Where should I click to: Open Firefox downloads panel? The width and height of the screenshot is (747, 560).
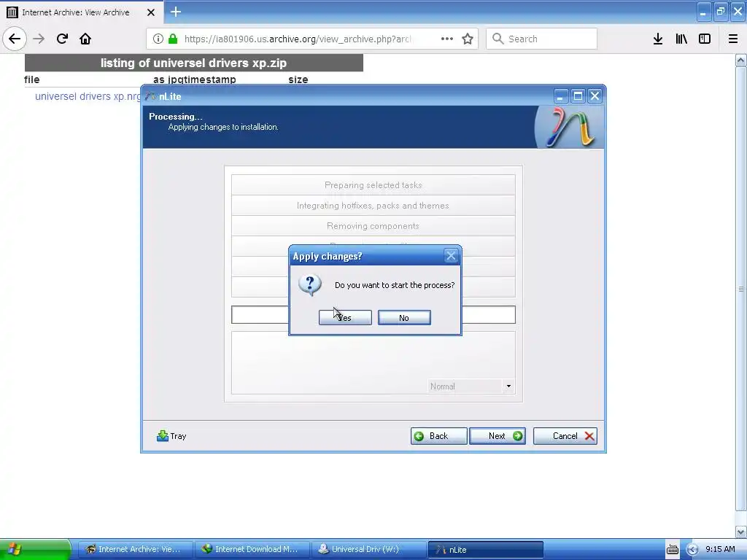click(x=658, y=39)
